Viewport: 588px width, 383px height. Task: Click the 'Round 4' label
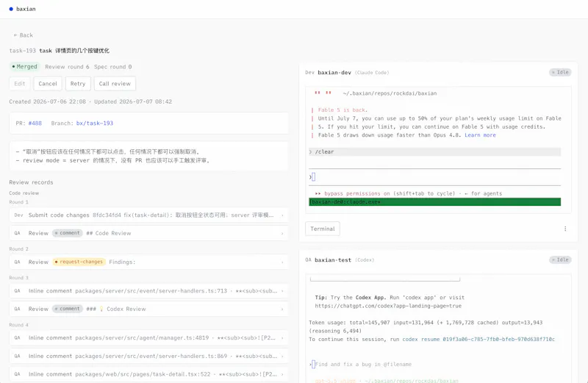pyautogui.click(x=19, y=325)
